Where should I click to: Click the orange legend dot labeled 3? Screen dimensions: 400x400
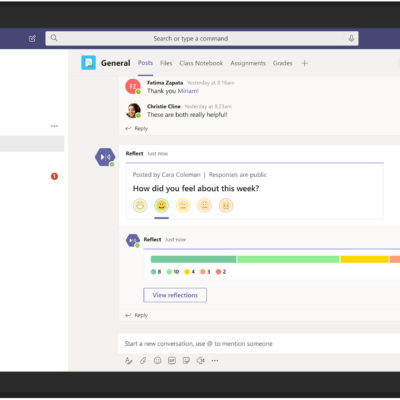coord(203,272)
